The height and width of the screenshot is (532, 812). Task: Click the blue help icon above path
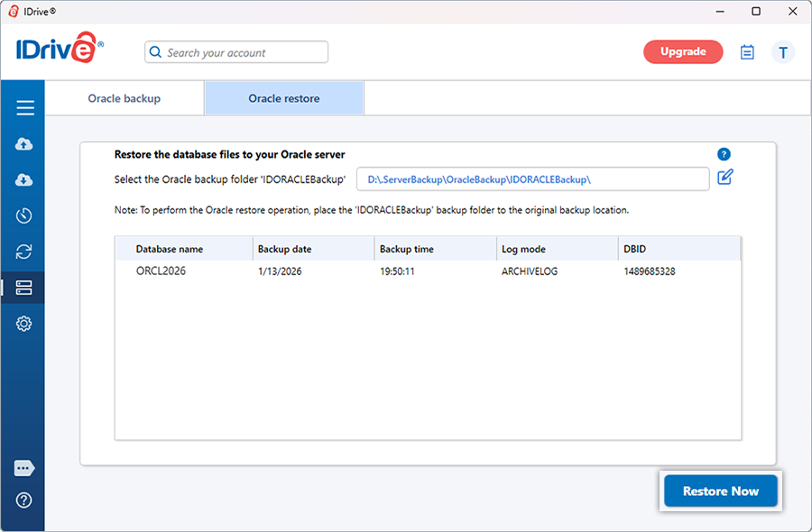[724, 154]
